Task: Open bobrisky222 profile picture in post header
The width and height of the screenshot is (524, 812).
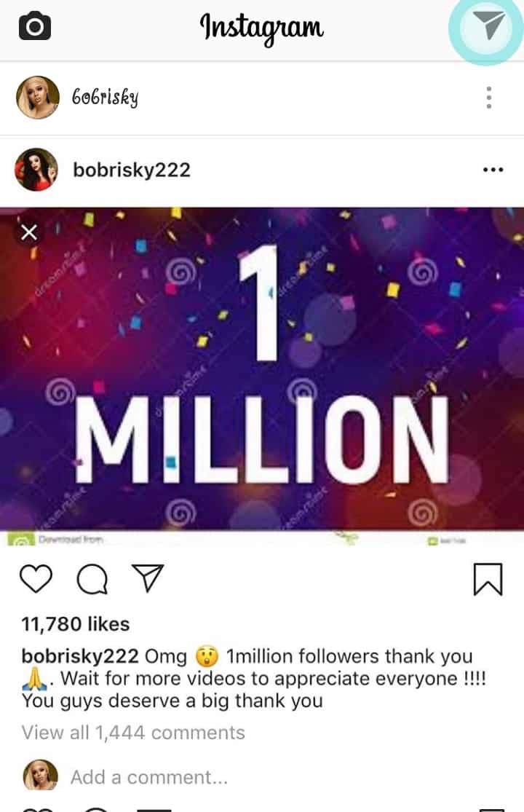Action: 36,170
